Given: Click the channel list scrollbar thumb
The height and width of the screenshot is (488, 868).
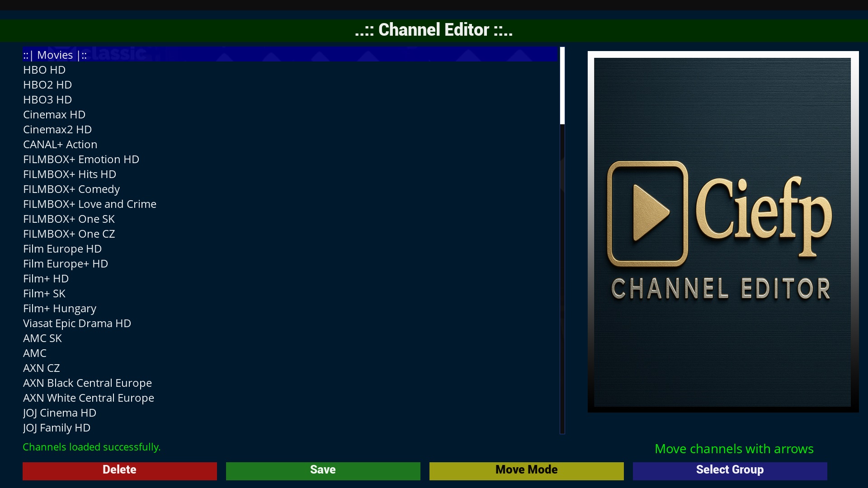Looking at the screenshot, I should pyautogui.click(x=562, y=85).
